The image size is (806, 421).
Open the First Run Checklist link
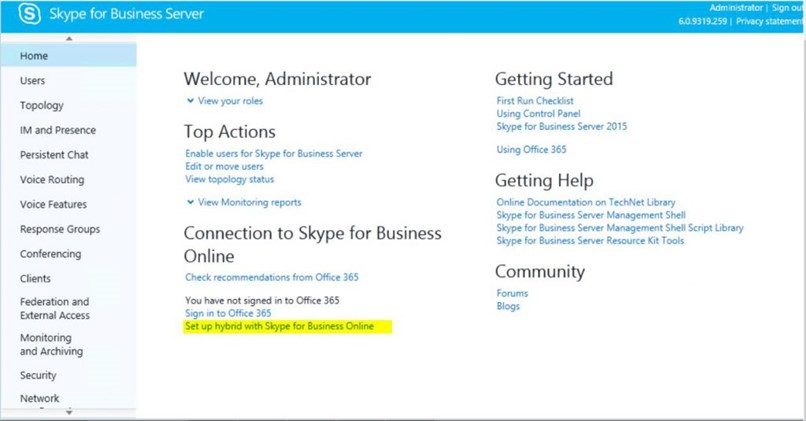click(x=535, y=101)
